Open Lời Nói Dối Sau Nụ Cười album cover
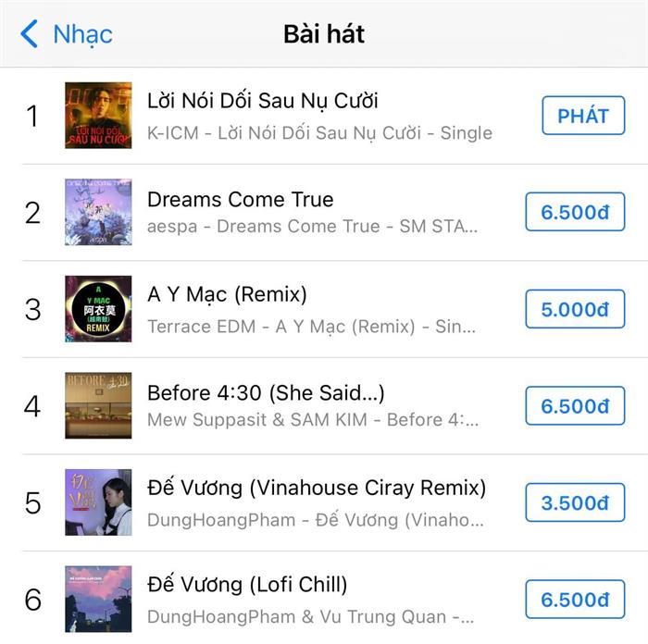The height and width of the screenshot is (644, 648). click(98, 116)
